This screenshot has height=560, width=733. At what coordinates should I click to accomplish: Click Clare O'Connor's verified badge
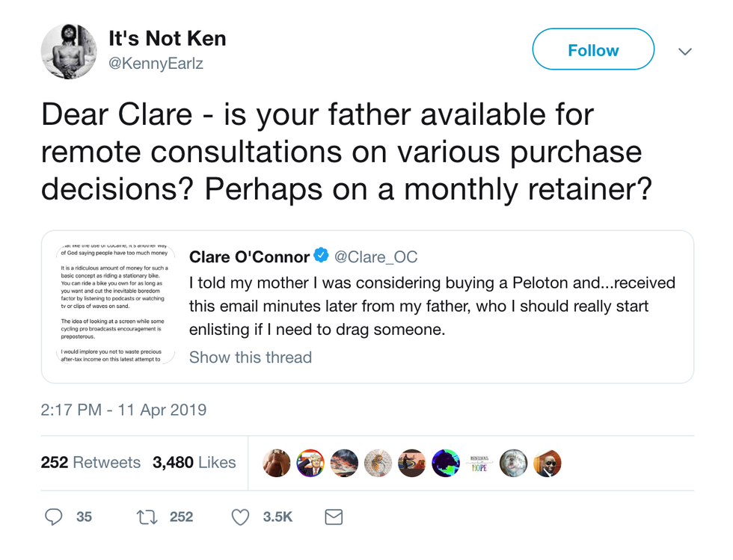(321, 256)
